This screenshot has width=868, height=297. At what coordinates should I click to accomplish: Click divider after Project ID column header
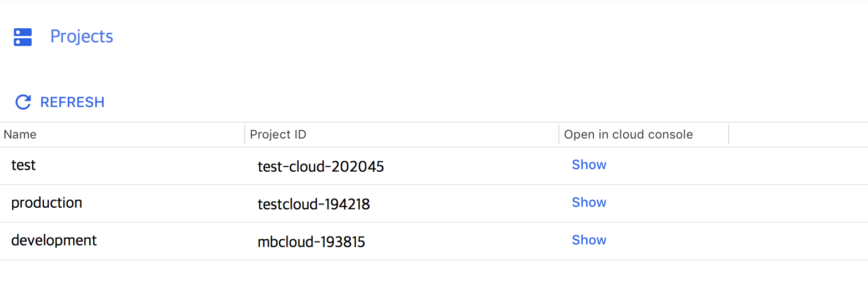(x=559, y=135)
